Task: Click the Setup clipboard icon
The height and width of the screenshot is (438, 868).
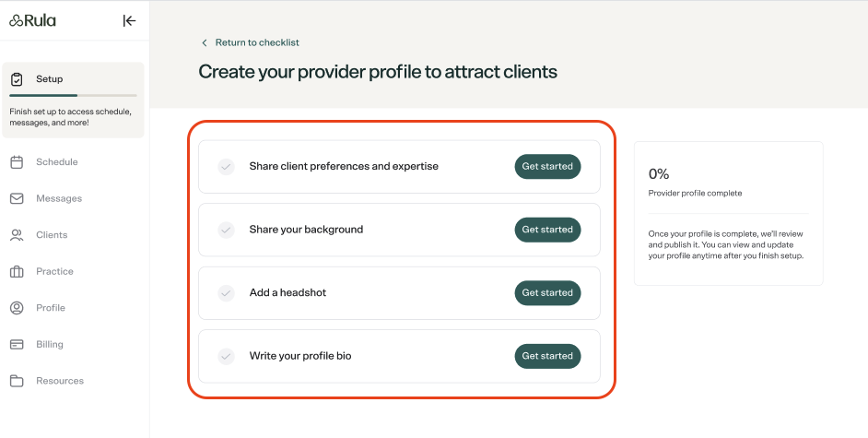Action: click(x=18, y=79)
